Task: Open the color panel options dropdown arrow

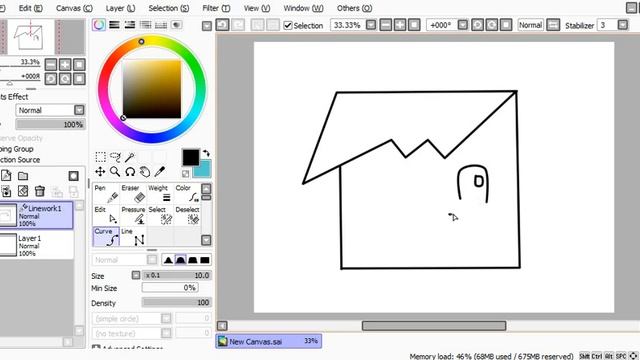Action: tap(207, 26)
